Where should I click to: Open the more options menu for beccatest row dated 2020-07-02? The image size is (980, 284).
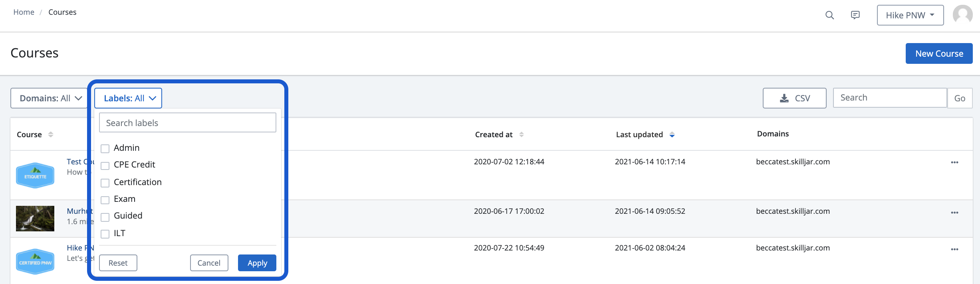[x=954, y=162]
